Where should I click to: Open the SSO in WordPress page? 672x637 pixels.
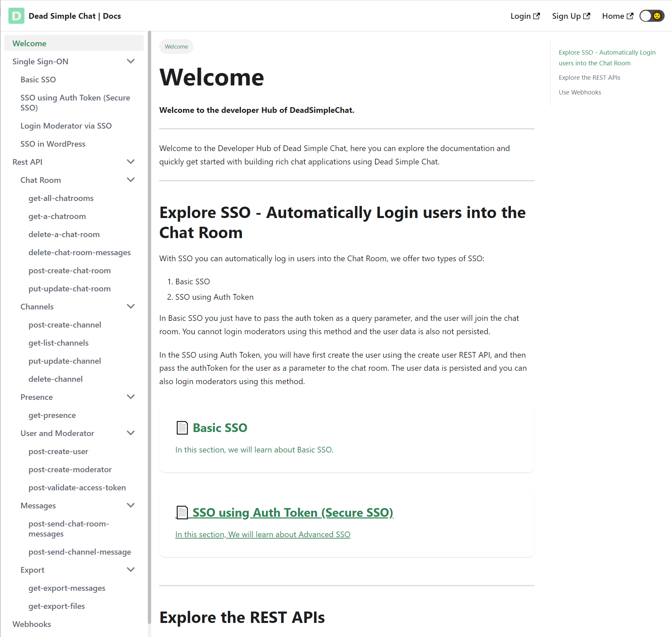tap(53, 144)
